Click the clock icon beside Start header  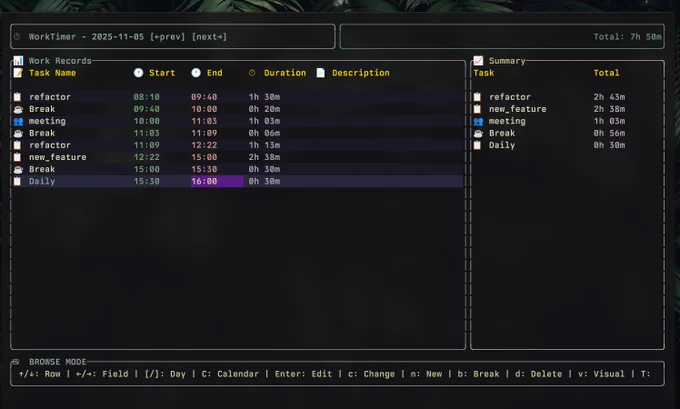[138, 72]
